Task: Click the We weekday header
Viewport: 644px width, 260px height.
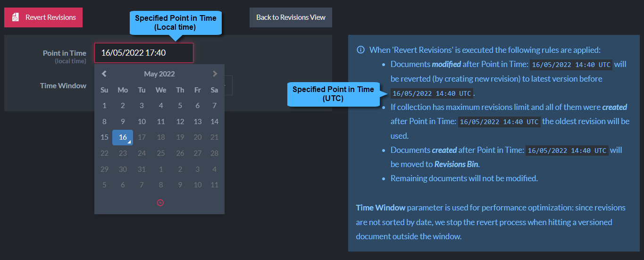Action: point(161,90)
